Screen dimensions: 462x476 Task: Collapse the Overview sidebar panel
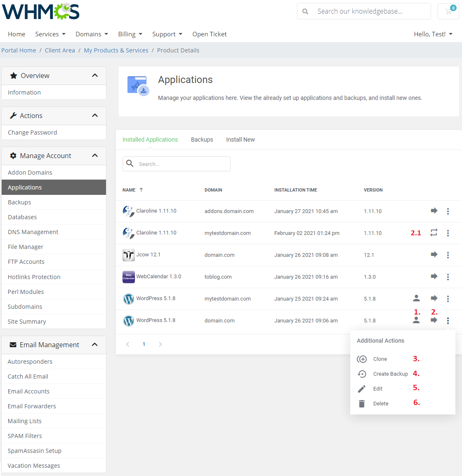tap(94, 75)
